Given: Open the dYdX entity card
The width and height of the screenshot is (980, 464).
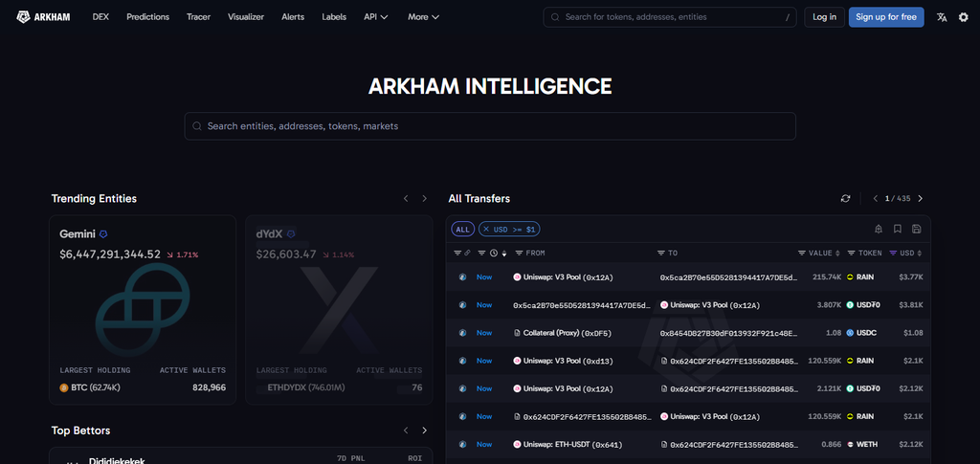Looking at the screenshot, I should tap(339, 310).
